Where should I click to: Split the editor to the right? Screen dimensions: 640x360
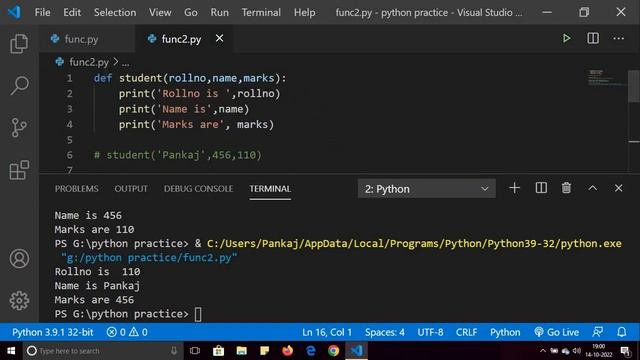[593, 38]
